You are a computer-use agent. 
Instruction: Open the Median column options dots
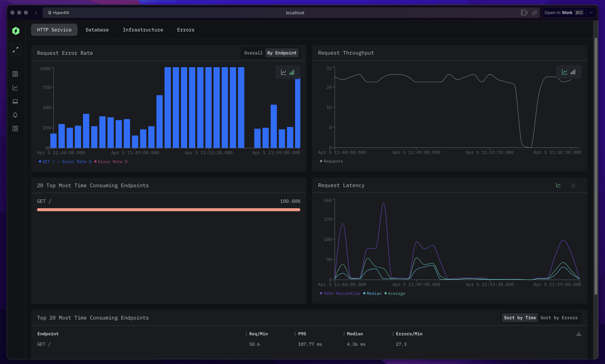(x=344, y=334)
